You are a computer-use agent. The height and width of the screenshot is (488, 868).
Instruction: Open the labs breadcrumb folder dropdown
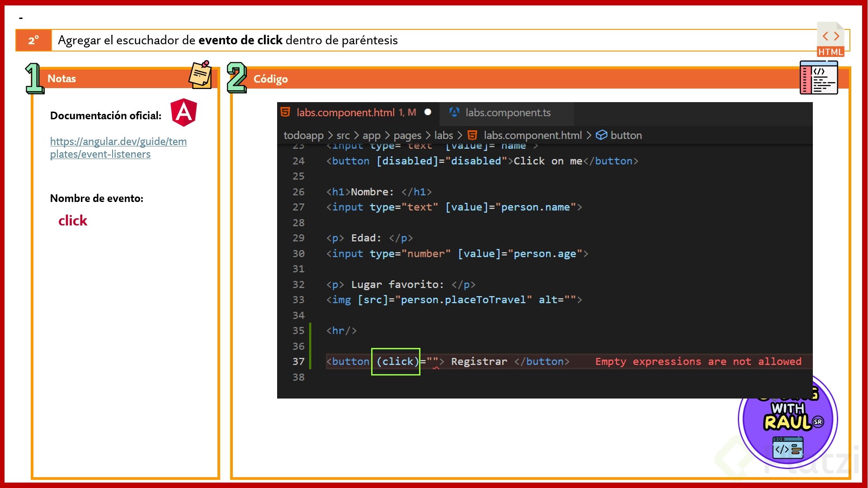pyautogui.click(x=443, y=135)
